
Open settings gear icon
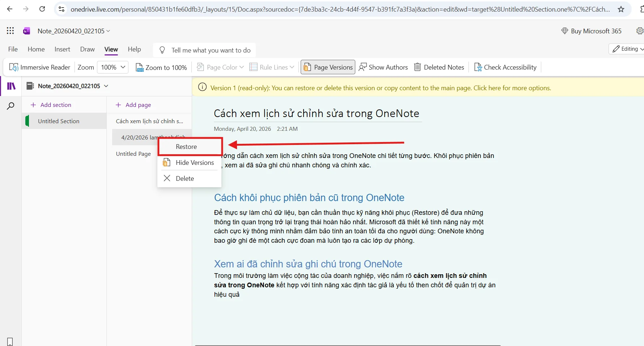[x=640, y=31]
